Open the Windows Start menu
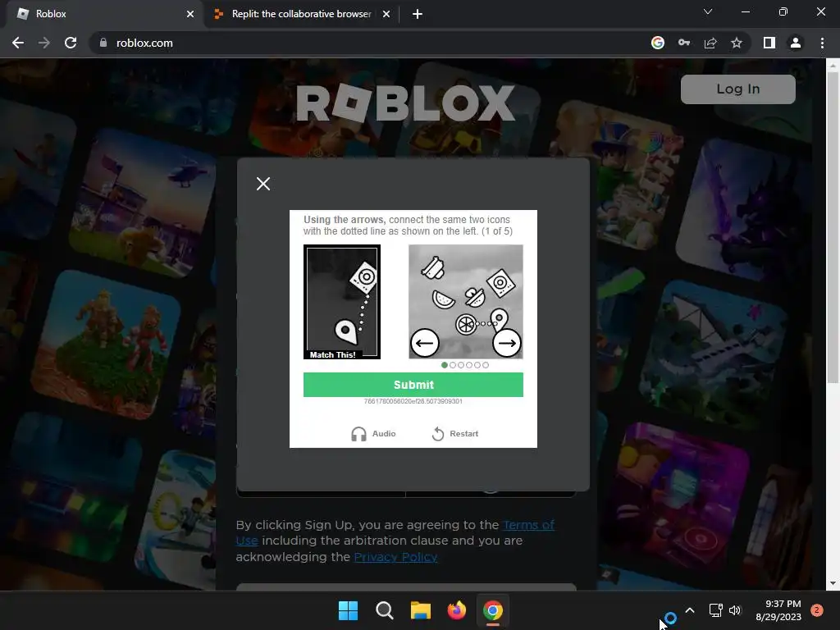The height and width of the screenshot is (630, 840). point(348,610)
